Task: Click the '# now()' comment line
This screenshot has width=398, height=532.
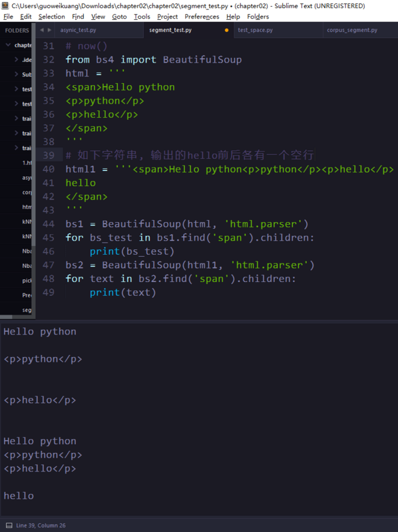Action: click(87, 46)
